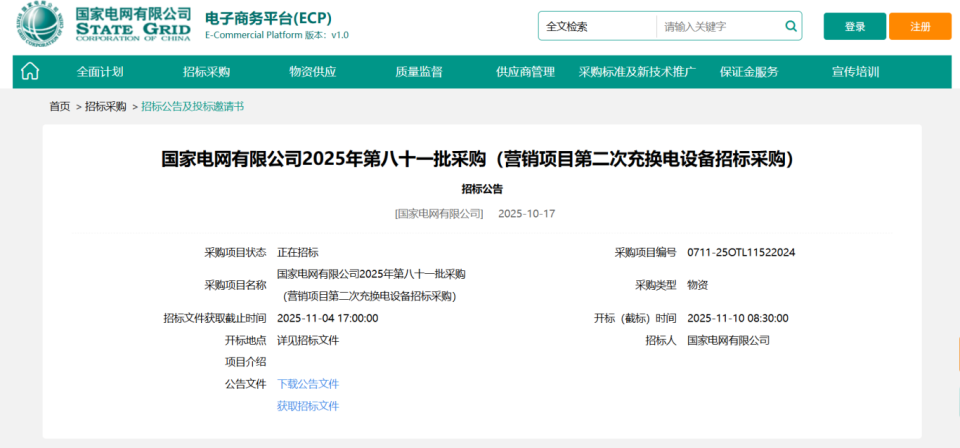Click the 公告文件 label
The height and width of the screenshot is (448, 960).
246,384
